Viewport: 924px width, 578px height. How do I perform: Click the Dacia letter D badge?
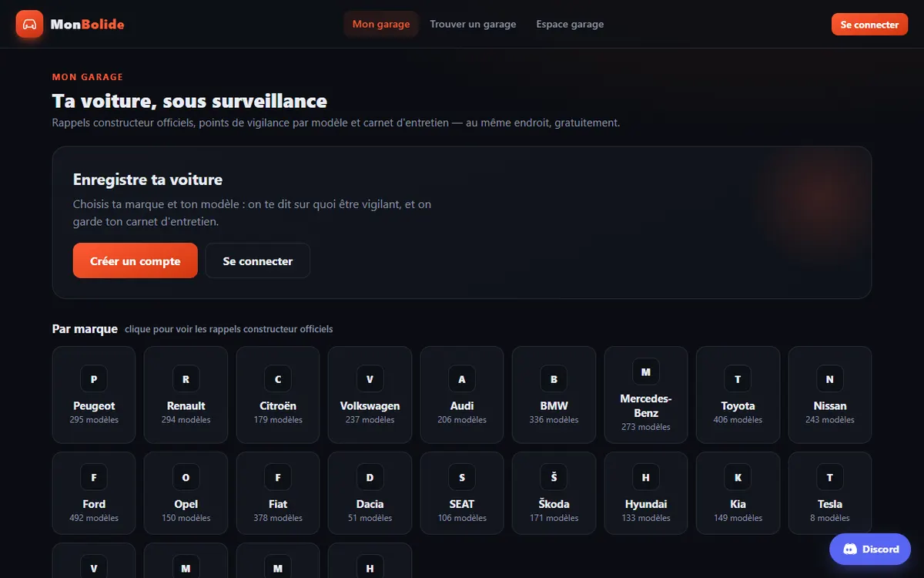370,478
